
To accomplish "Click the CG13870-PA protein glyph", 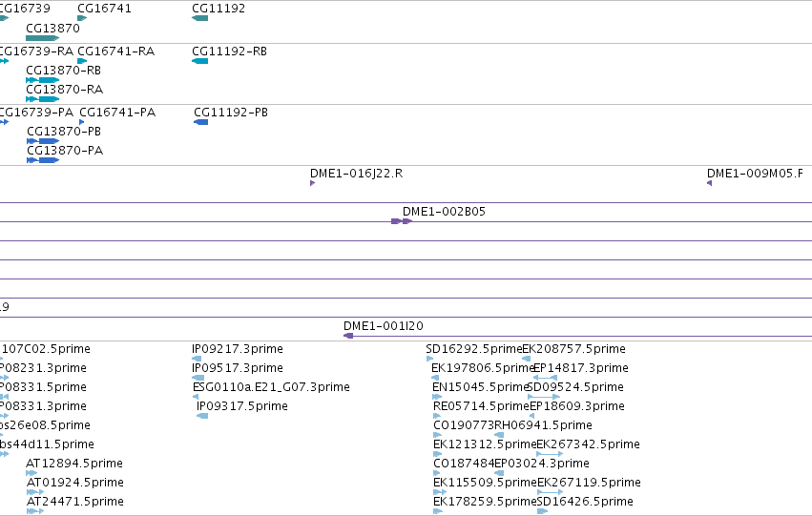I will pos(43,160).
